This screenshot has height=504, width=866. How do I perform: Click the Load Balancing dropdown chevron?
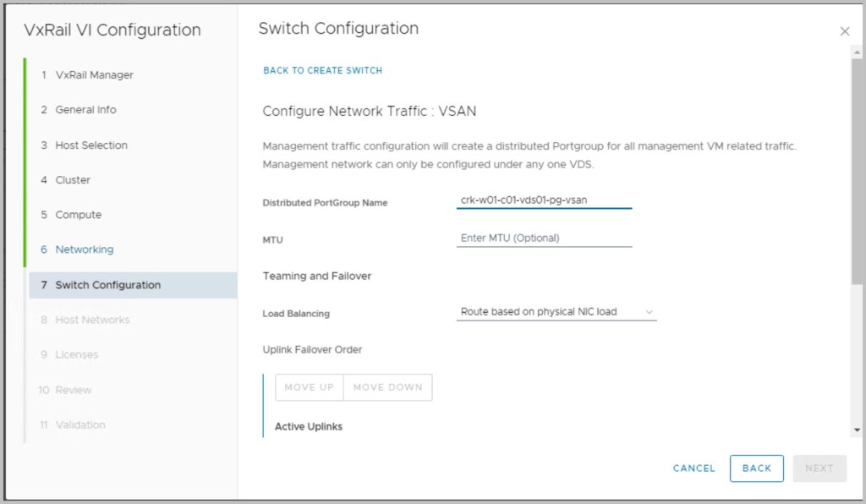(649, 312)
